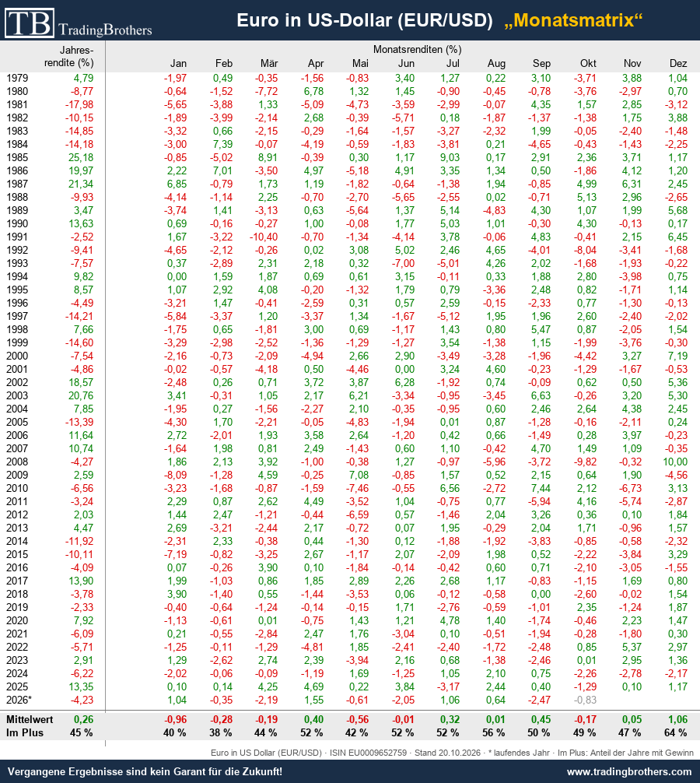
Task: Select the ISIN EU0009652759 footnote text
Action: (x=368, y=753)
